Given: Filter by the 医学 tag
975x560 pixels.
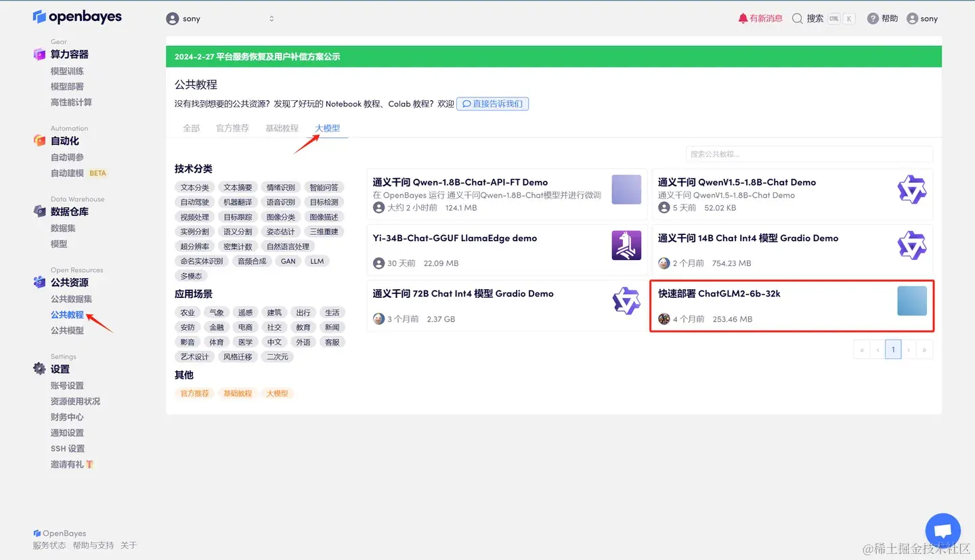Looking at the screenshot, I should click(246, 342).
